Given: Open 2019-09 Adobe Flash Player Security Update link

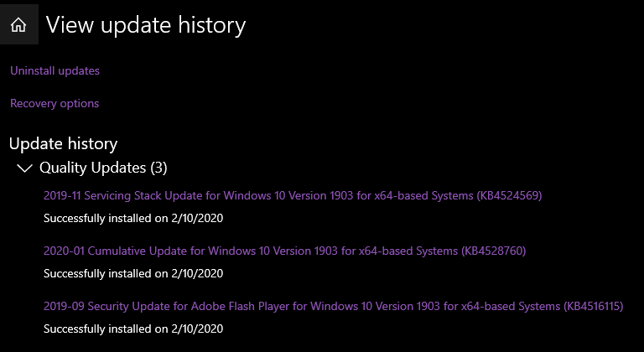Looking at the screenshot, I should pyautogui.click(x=334, y=306).
